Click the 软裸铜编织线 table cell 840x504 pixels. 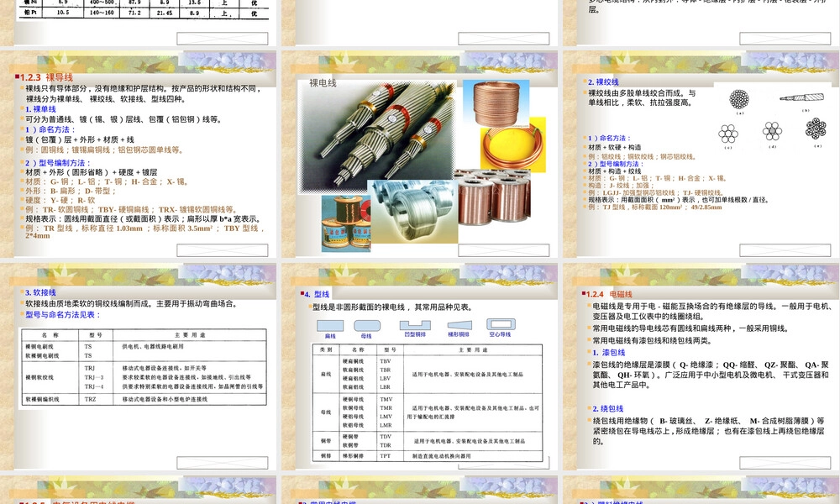[42, 399]
